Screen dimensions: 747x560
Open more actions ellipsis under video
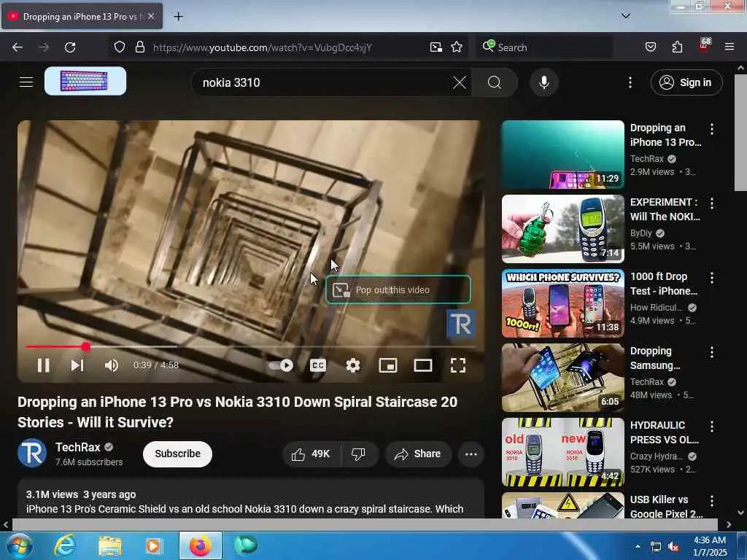point(471,454)
